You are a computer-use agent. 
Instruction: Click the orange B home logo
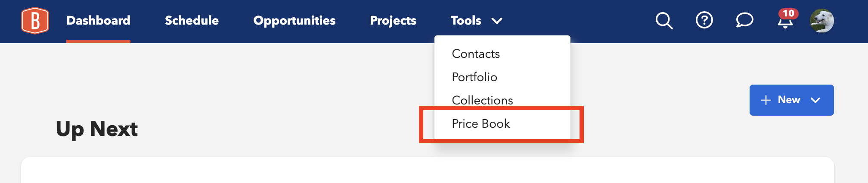[35, 20]
